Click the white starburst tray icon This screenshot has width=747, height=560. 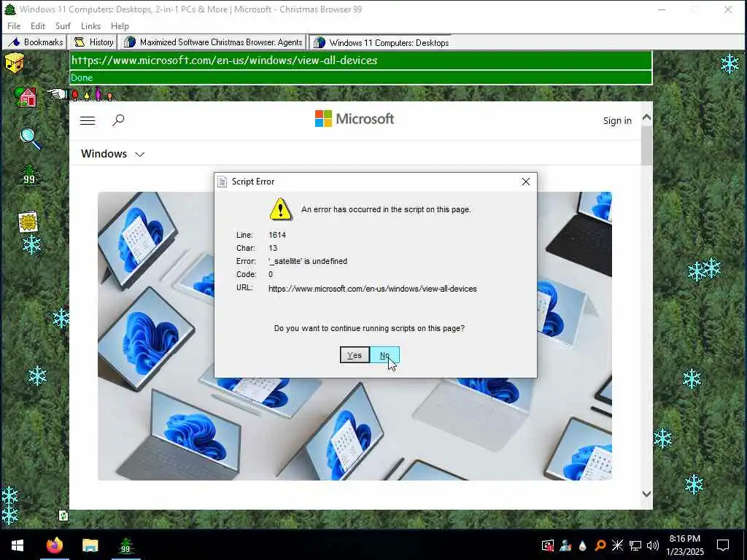click(x=617, y=545)
